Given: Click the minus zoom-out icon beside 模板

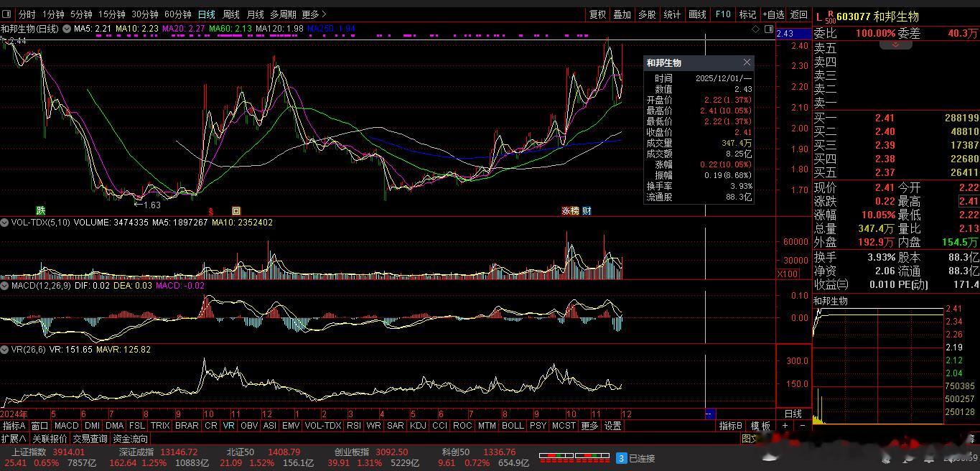Looking at the screenshot, I should 803,426.
